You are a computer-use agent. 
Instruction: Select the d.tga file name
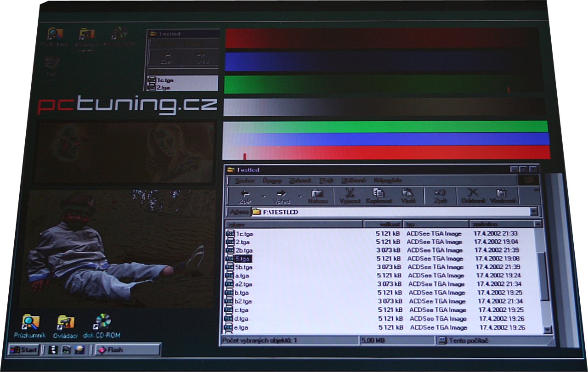pyautogui.click(x=241, y=319)
